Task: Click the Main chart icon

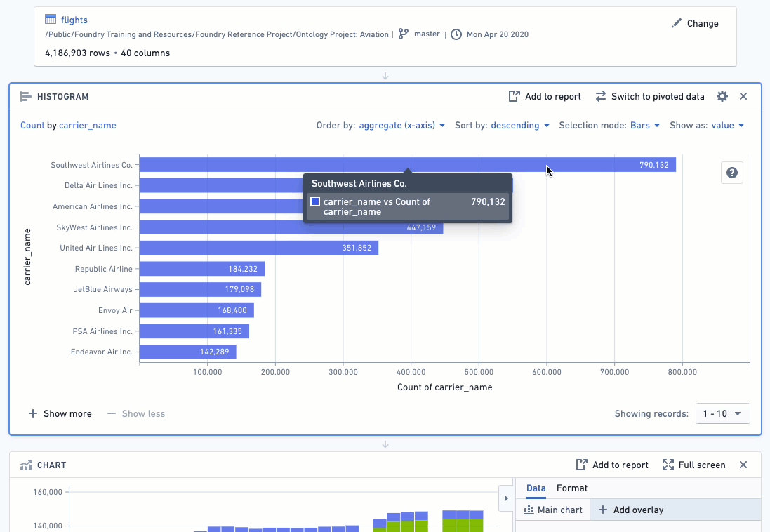Action: [529, 510]
